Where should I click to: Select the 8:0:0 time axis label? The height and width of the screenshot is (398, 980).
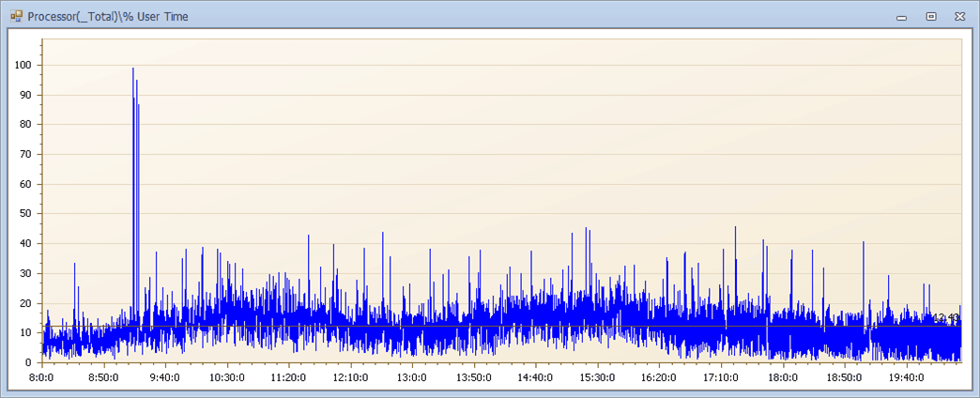[x=41, y=377]
